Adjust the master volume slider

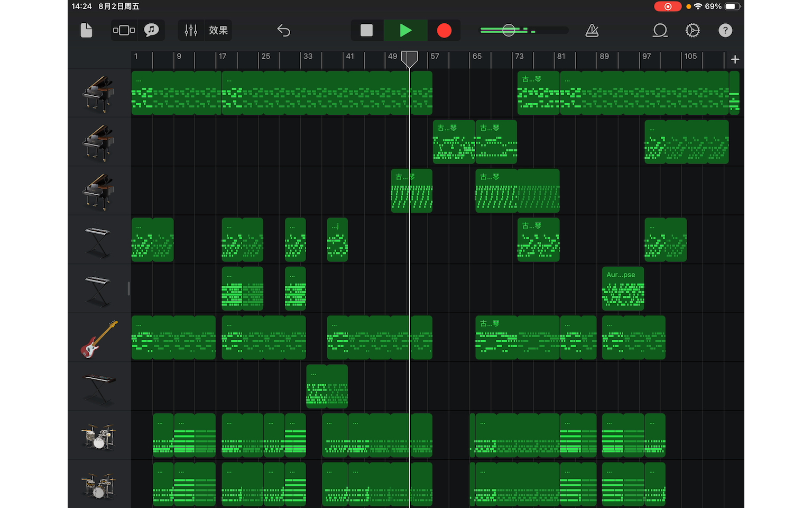509,30
